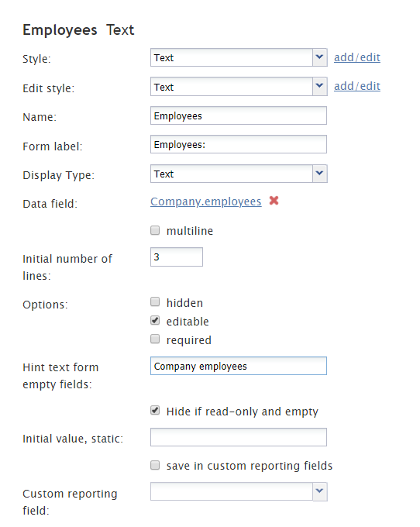Enable save in custom reporting fields

pos(155,465)
